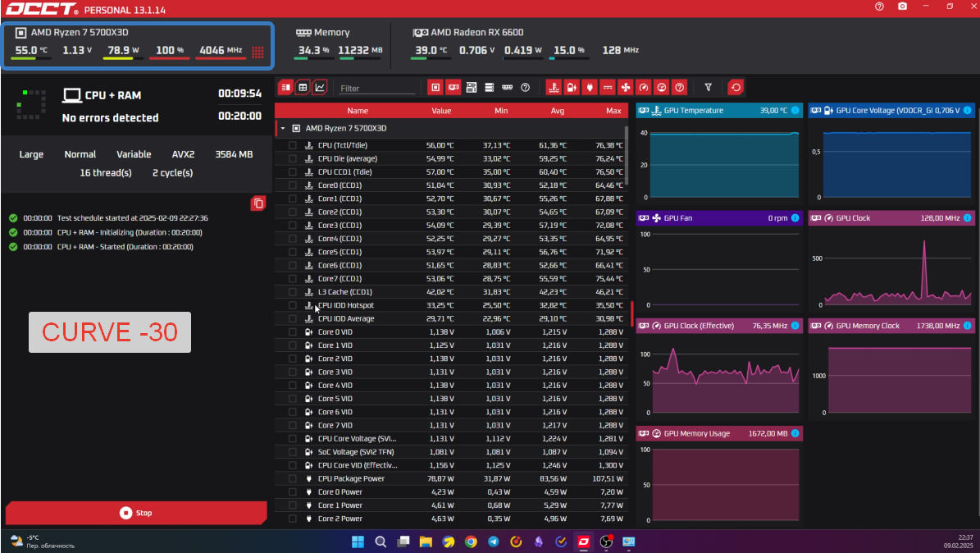Click the funnel filter icon
The height and width of the screenshot is (553, 980).
708,88
